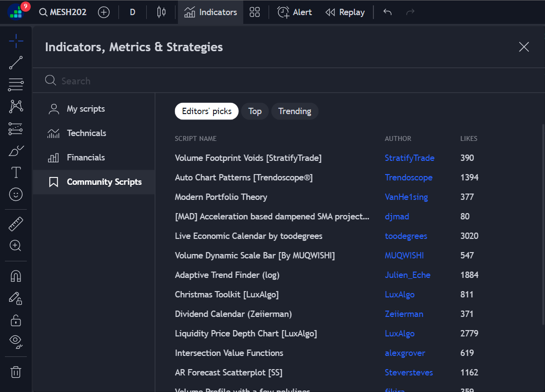Open author Julien_Eche profile link
This screenshot has width=545, height=392.
click(x=408, y=275)
